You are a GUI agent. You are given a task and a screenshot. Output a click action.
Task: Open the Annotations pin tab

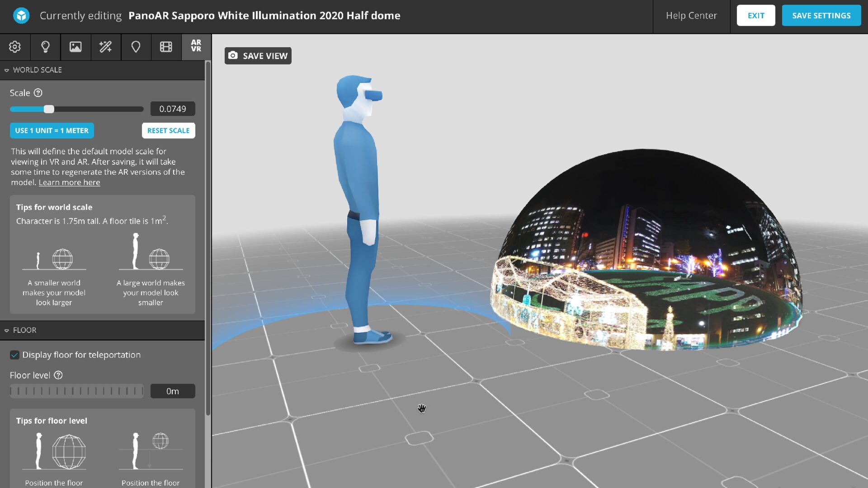136,47
